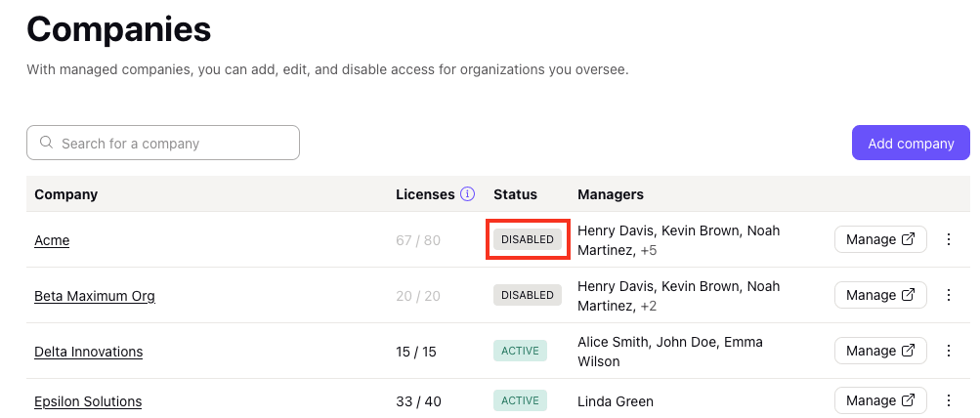Expand the +2 managers for Beta Maximum Org
The height and width of the screenshot is (418, 980).
coord(648,306)
